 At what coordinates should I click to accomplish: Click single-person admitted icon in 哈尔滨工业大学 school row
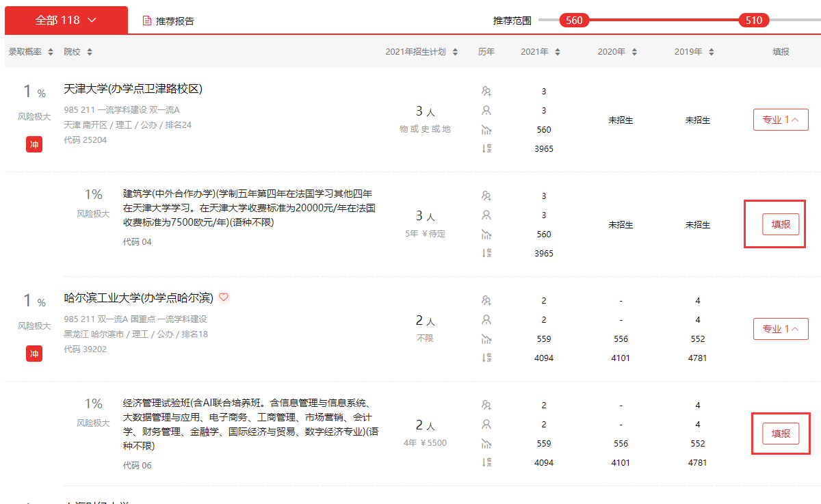click(486, 319)
